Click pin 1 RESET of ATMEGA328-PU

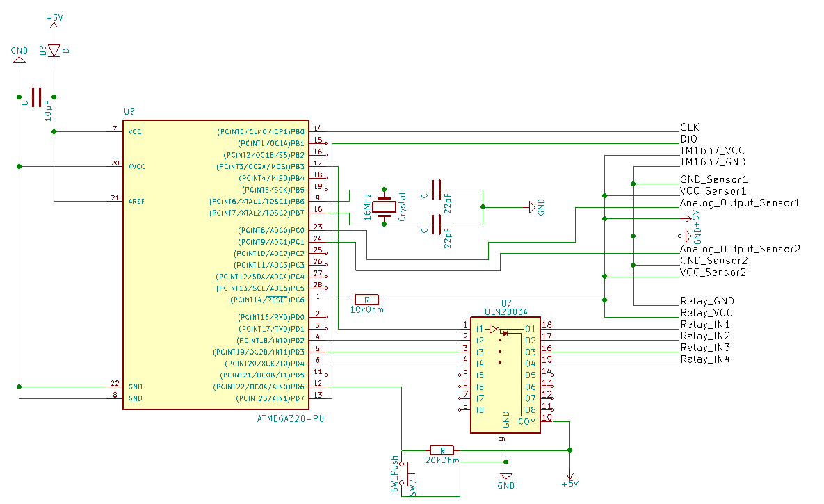coord(318,299)
